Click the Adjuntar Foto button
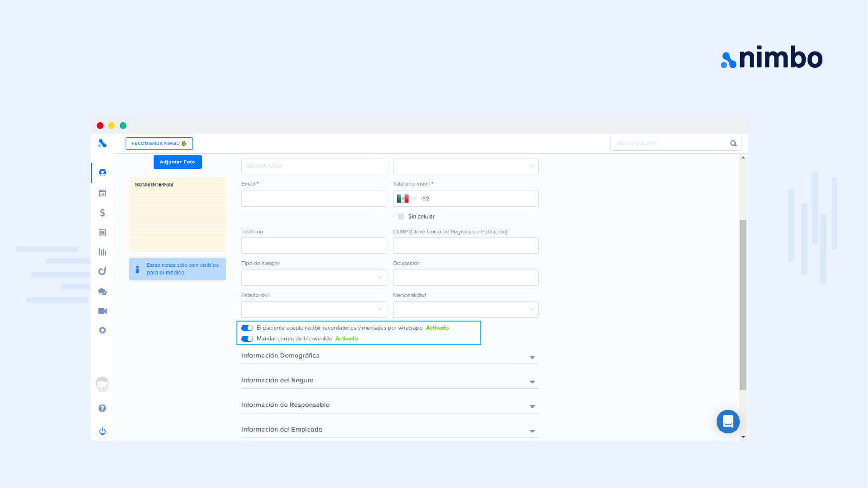The height and width of the screenshot is (488, 868). (178, 162)
